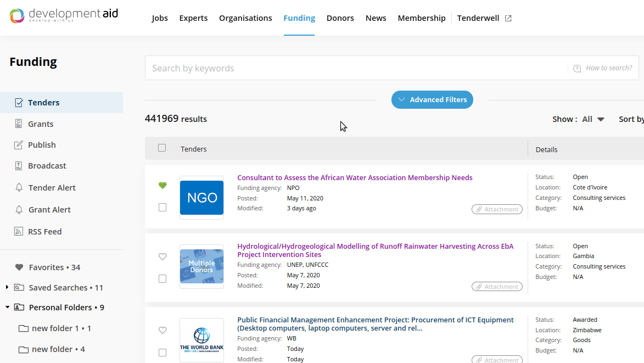
Task: Open the Show: All dropdown
Action: click(x=594, y=119)
